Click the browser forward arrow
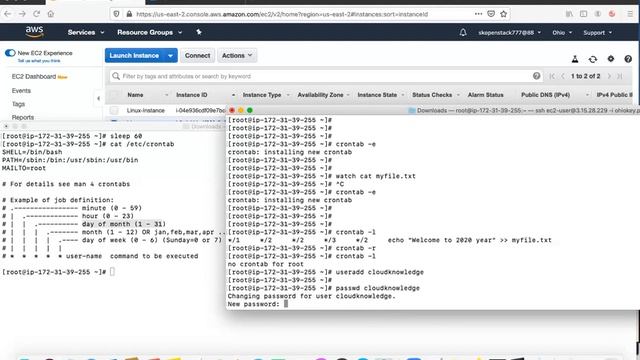Image resolution: width=640 pixels, height=360 pixels. pos(22,14)
